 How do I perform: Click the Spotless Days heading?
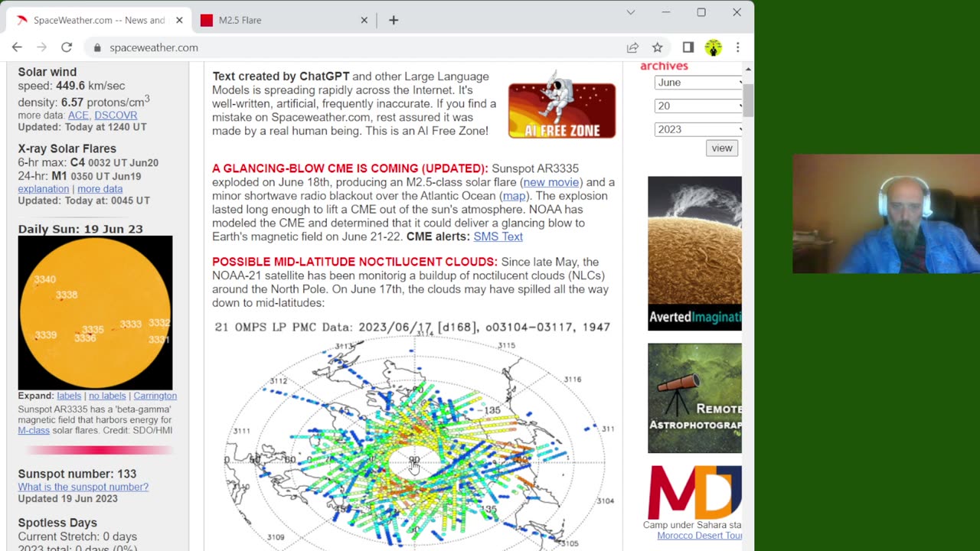tap(57, 523)
